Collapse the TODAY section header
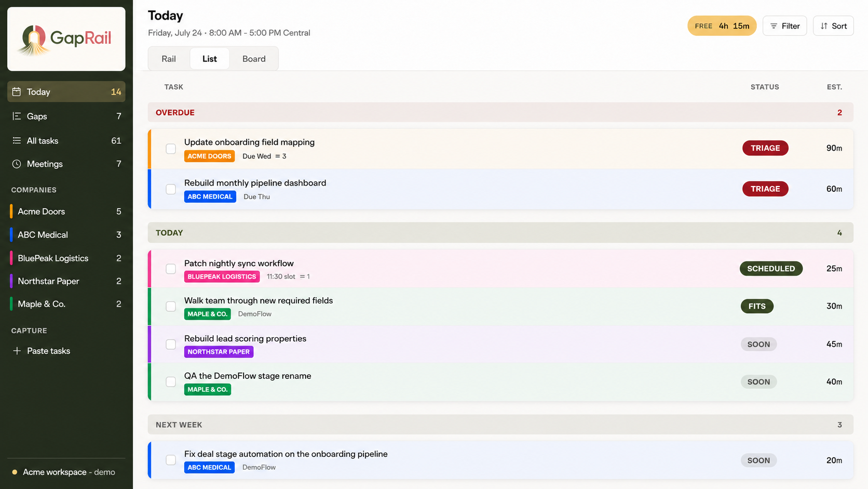 pyautogui.click(x=500, y=233)
